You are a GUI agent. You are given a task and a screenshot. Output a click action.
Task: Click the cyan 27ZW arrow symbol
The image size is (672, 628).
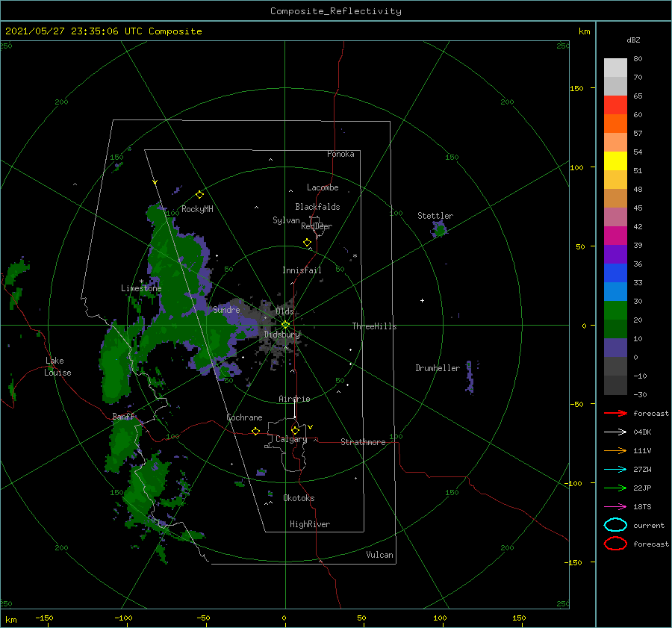615,470
